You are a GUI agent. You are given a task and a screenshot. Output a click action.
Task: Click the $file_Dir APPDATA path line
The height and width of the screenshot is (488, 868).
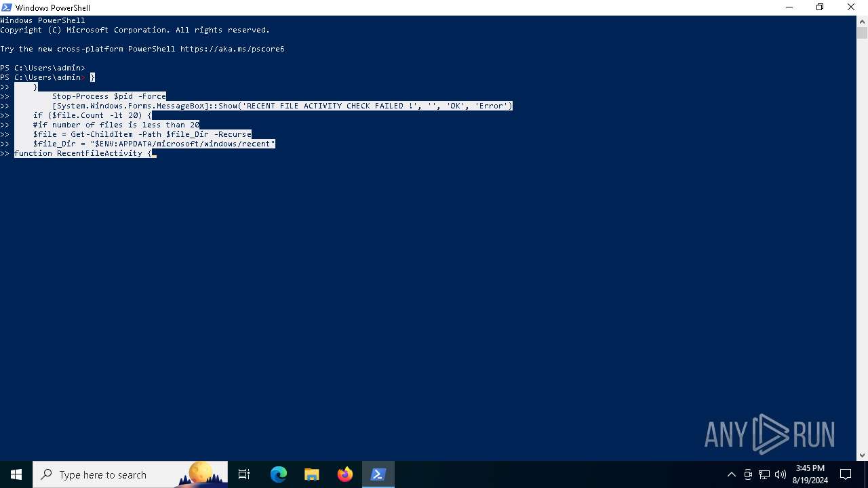154,144
